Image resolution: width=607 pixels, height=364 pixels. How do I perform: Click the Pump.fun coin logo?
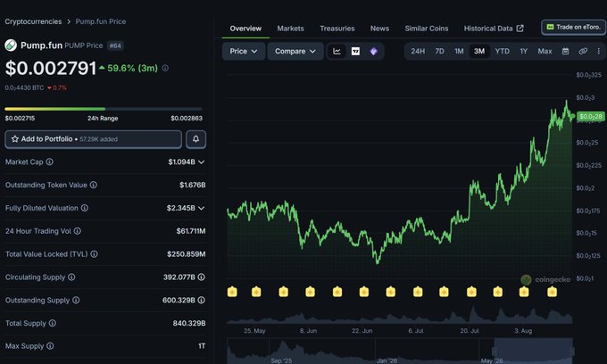click(x=11, y=45)
